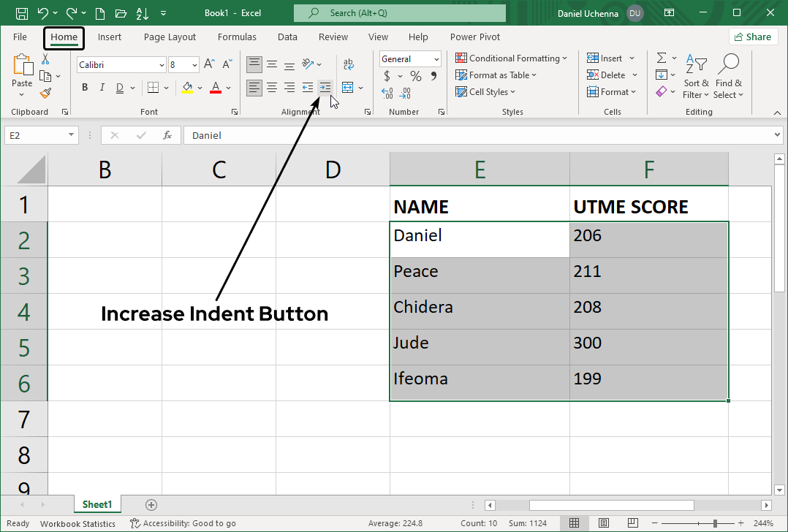The width and height of the screenshot is (788, 532).
Task: Click the Wrap Text icon
Action: pyautogui.click(x=349, y=64)
